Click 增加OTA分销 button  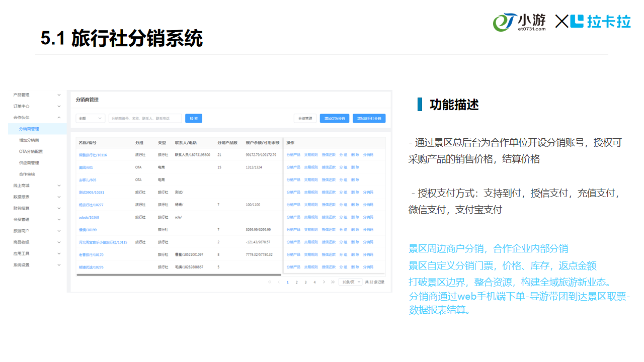click(x=335, y=119)
